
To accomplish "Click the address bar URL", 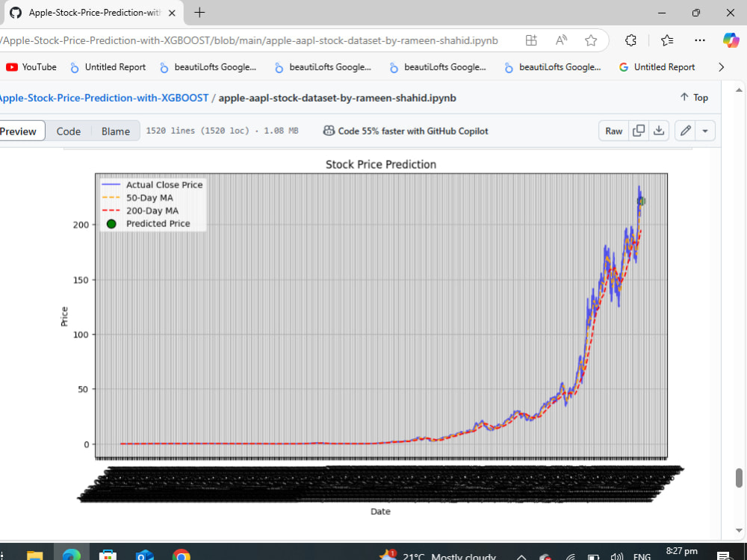I will (249, 40).
